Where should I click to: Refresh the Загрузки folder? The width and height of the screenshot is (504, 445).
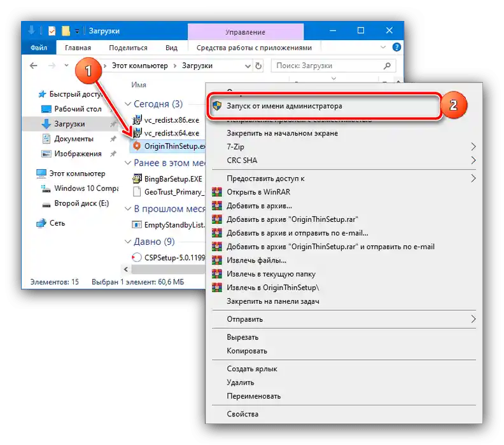pos(258,66)
